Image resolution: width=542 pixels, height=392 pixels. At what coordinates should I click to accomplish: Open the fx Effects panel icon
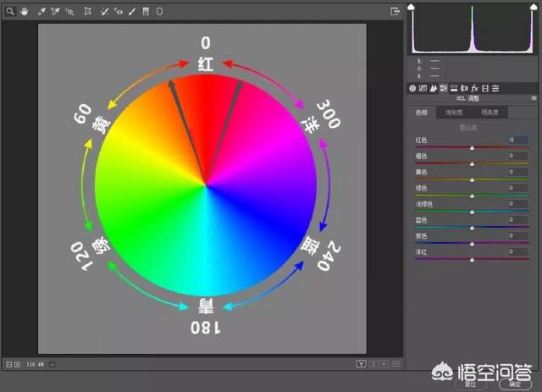475,87
